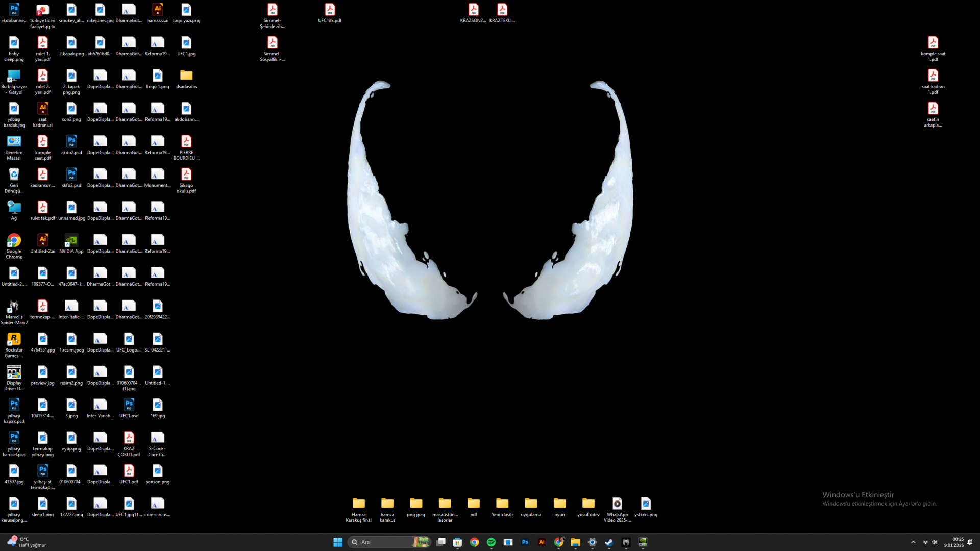Expand hidden system tray icons chevron
The height and width of the screenshot is (551, 980).
pos(913,542)
